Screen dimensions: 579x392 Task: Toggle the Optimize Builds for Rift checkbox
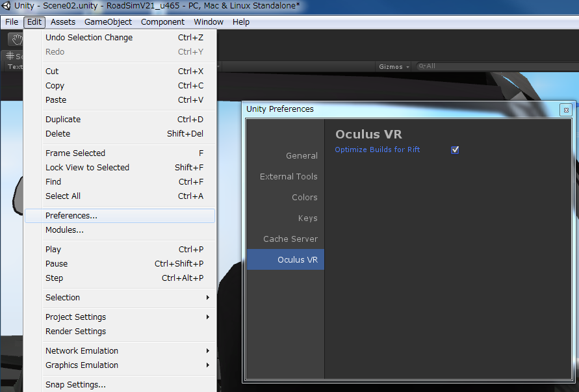[x=454, y=150]
